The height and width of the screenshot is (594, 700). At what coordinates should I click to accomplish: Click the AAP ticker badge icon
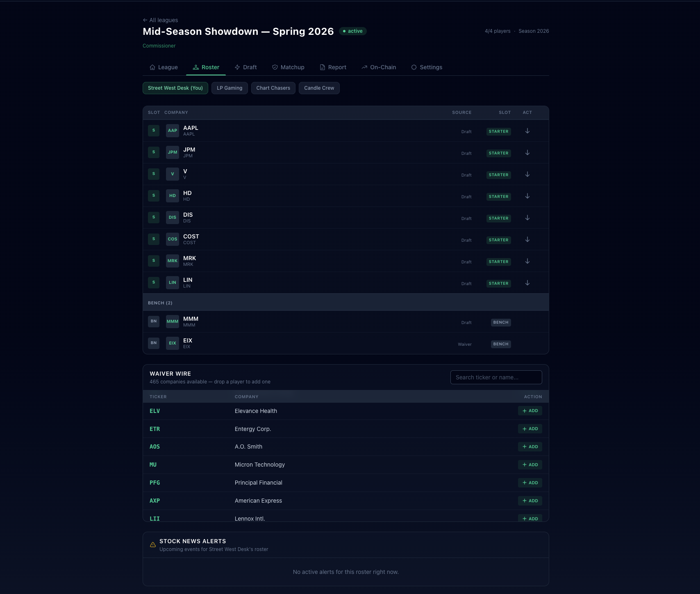pyautogui.click(x=173, y=131)
